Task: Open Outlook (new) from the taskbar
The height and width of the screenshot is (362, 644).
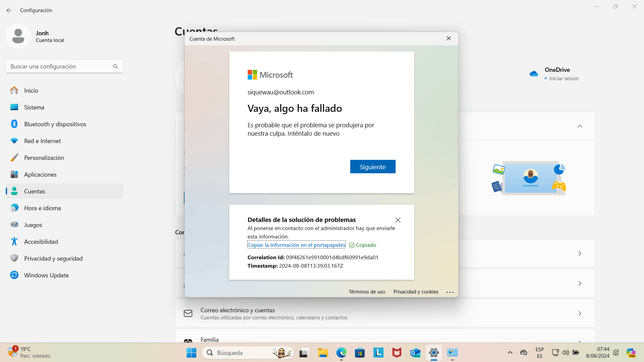Action: 415,353
